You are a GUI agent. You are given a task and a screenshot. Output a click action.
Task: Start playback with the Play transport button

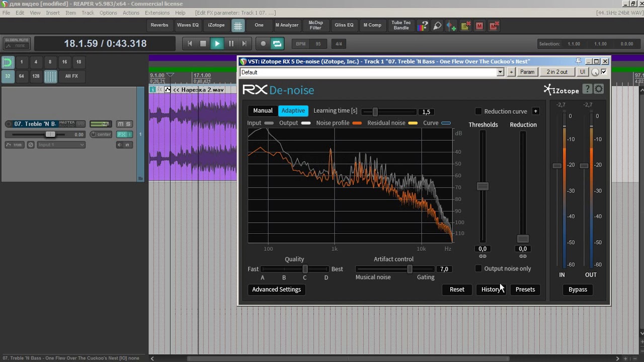[217, 44]
